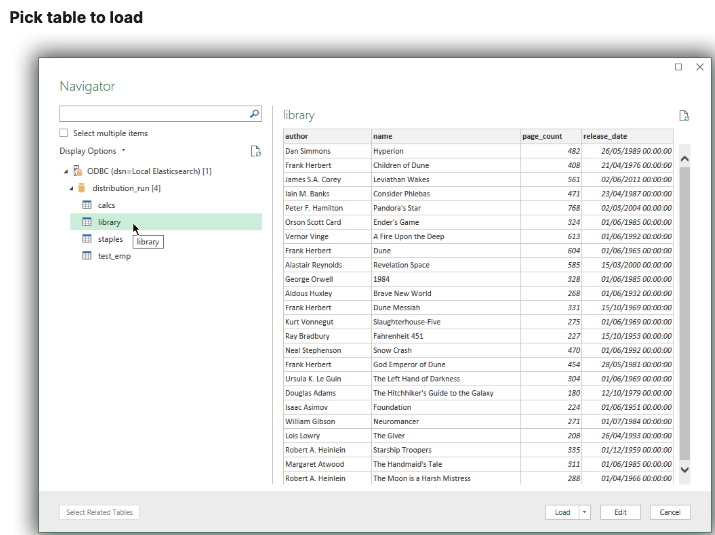Click the Slaughterhouse-Five cell
This screenshot has width=715, height=535.
(x=446, y=322)
